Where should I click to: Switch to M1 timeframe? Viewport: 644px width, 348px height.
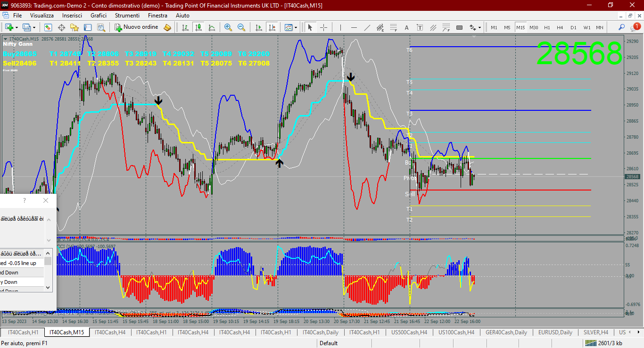point(494,27)
